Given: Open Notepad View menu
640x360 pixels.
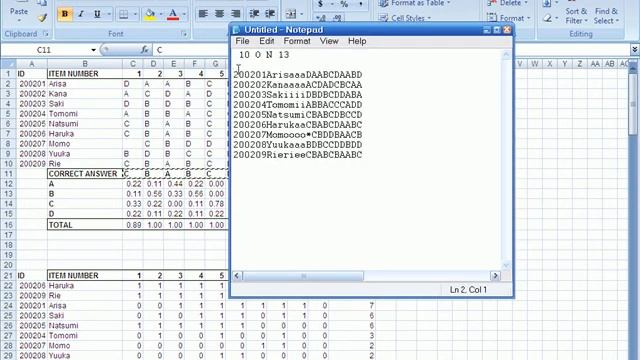Looking at the screenshot, I should (x=329, y=41).
